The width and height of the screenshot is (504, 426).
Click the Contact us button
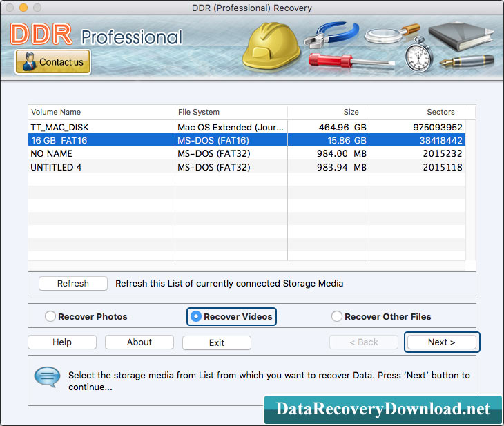pos(52,61)
